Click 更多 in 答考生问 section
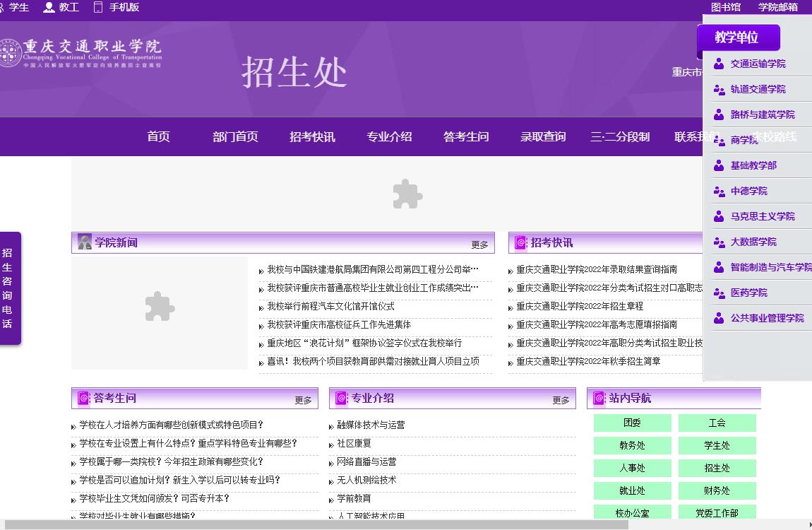The image size is (812, 530). click(303, 400)
